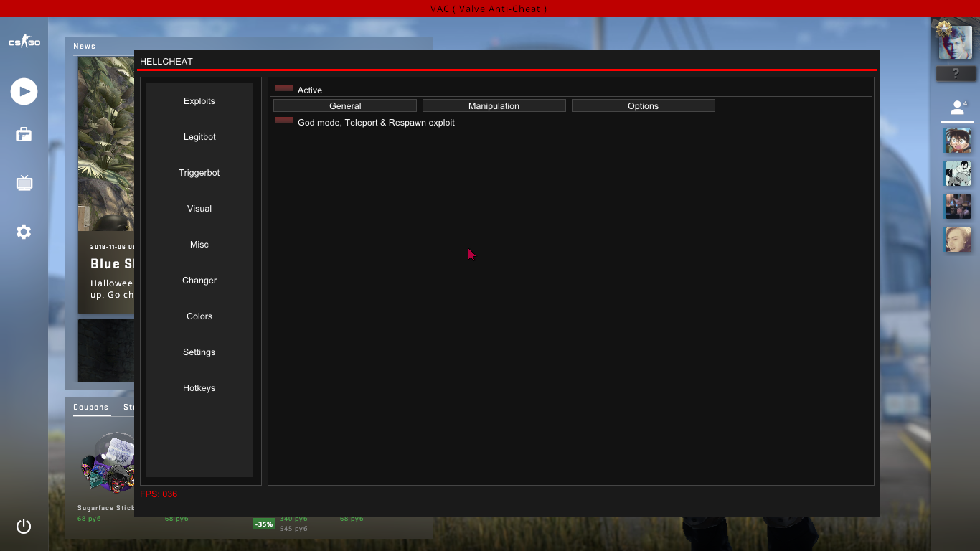Open the Colors section

[x=199, y=316]
